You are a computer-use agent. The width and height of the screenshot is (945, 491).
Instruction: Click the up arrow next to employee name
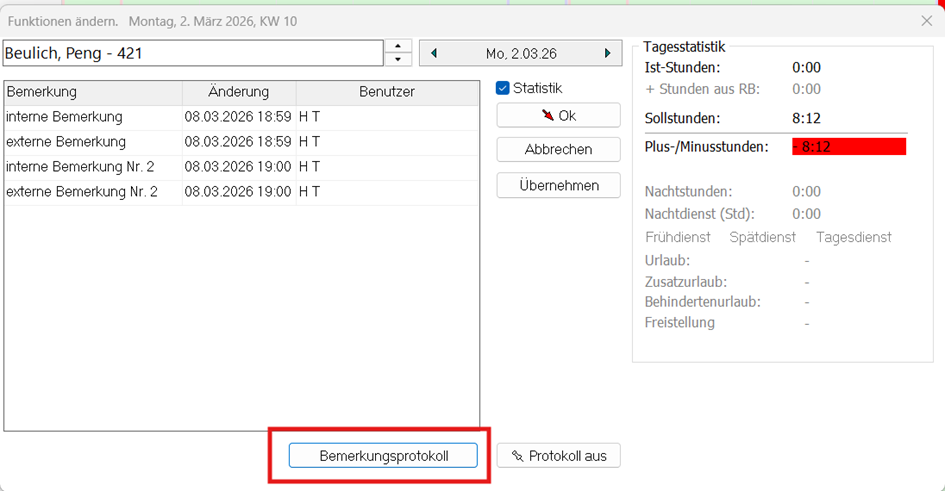398,46
